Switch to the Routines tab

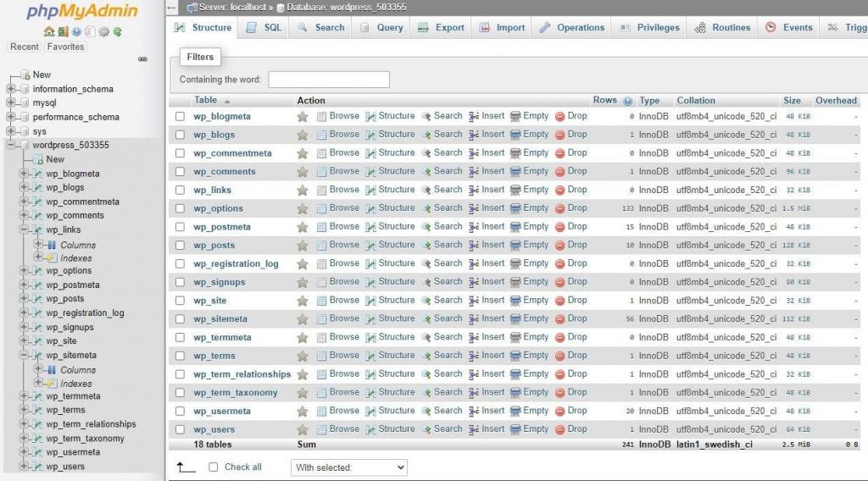722,28
